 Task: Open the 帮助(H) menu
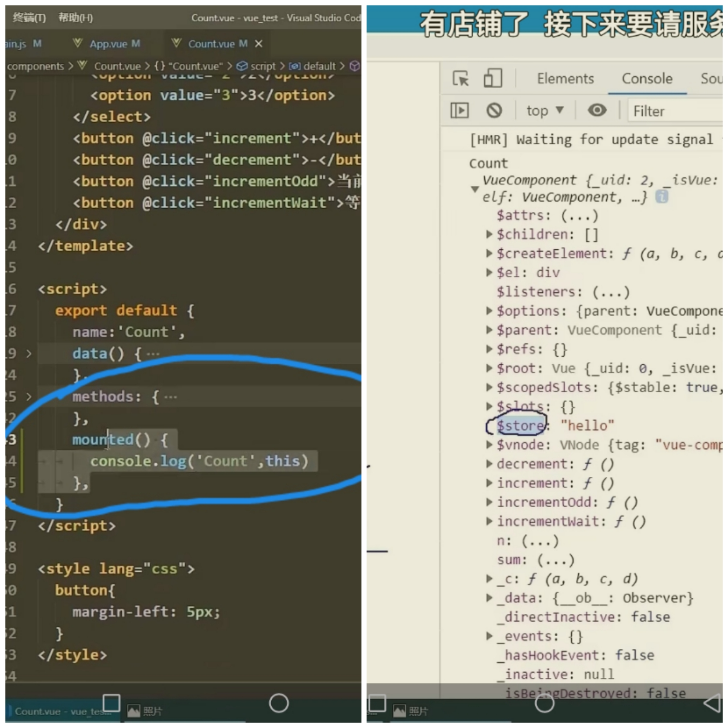pyautogui.click(x=75, y=17)
